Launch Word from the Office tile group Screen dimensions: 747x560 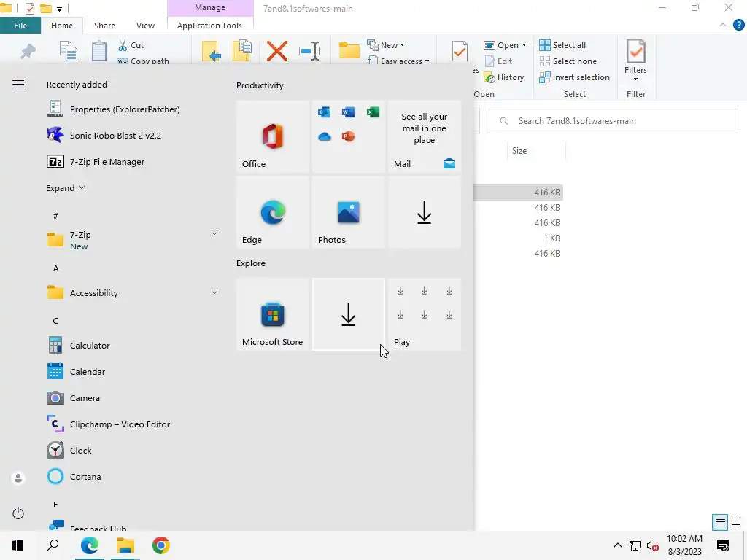pos(348,112)
